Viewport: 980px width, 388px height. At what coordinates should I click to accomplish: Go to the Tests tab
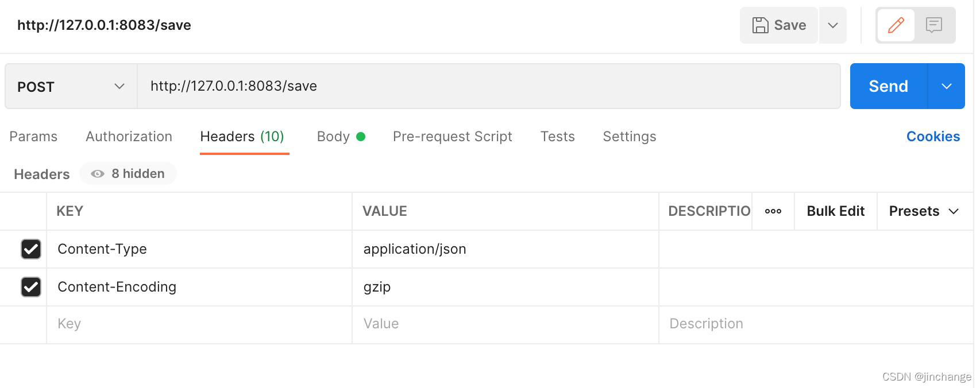pos(557,137)
